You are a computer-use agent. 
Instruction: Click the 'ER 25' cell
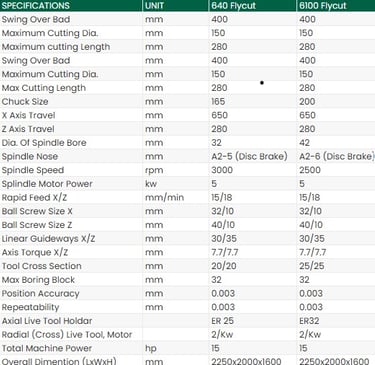click(222, 321)
